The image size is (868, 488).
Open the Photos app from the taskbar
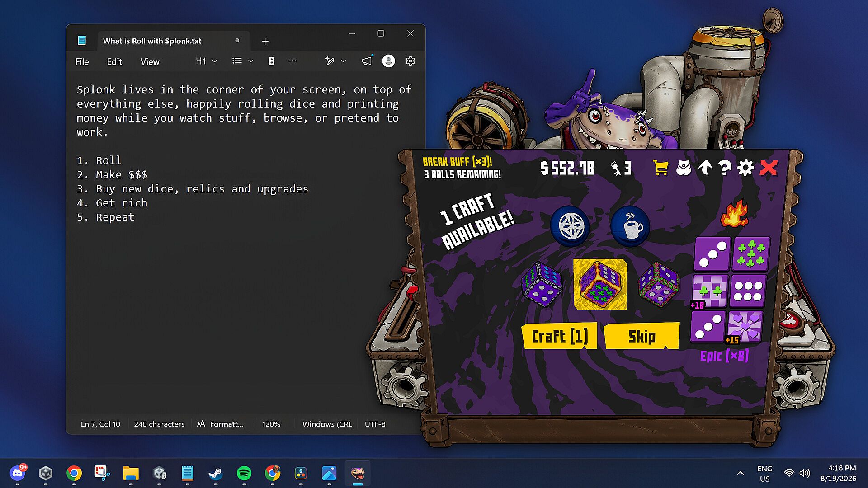click(329, 473)
